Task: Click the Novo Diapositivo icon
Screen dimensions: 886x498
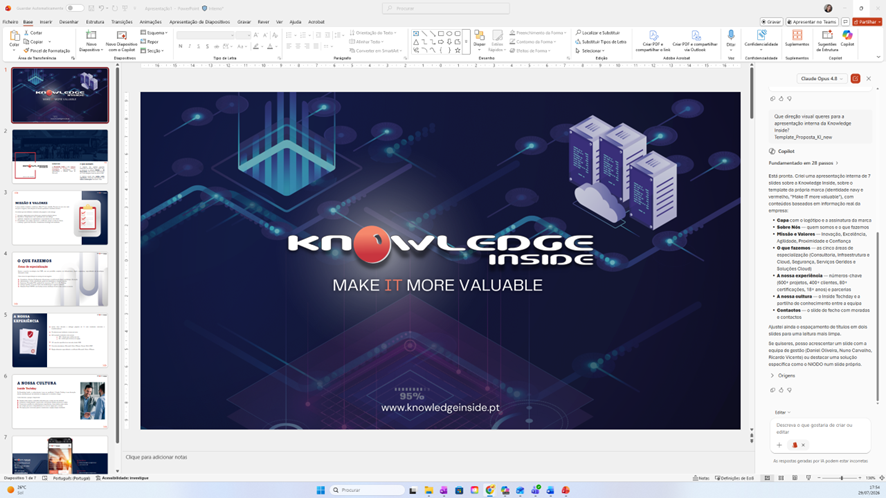Action: click(91, 36)
